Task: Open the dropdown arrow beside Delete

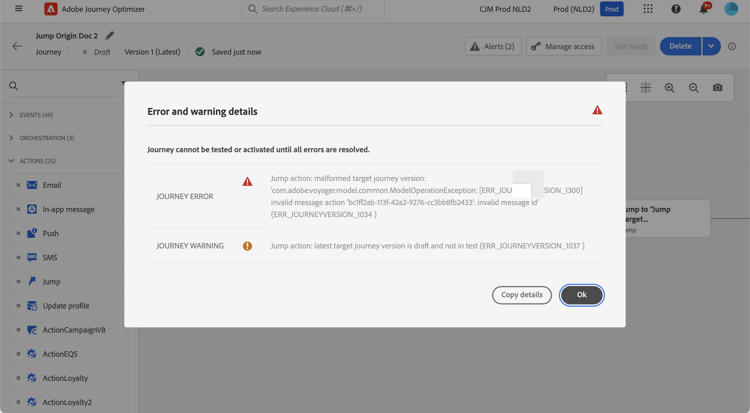Action: pyautogui.click(x=711, y=46)
